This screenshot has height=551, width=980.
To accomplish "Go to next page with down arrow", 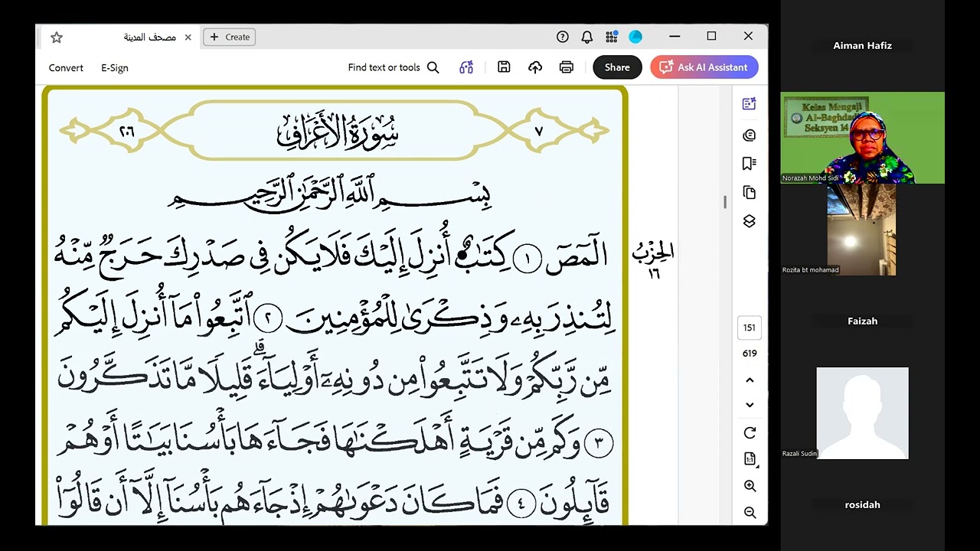I will [750, 405].
